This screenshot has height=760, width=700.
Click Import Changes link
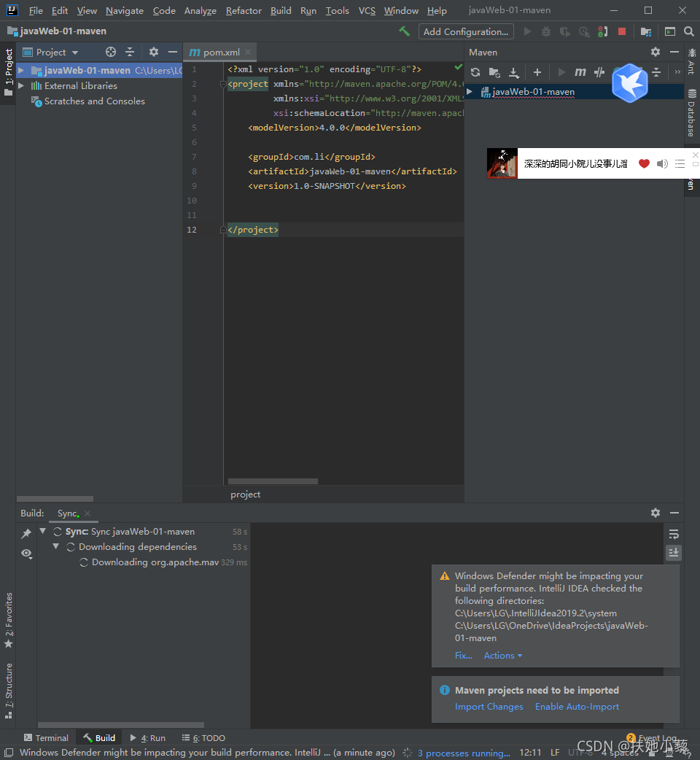[x=489, y=707]
